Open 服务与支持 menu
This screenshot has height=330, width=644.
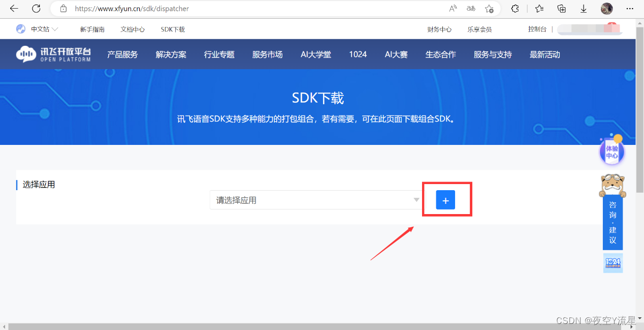click(x=493, y=54)
